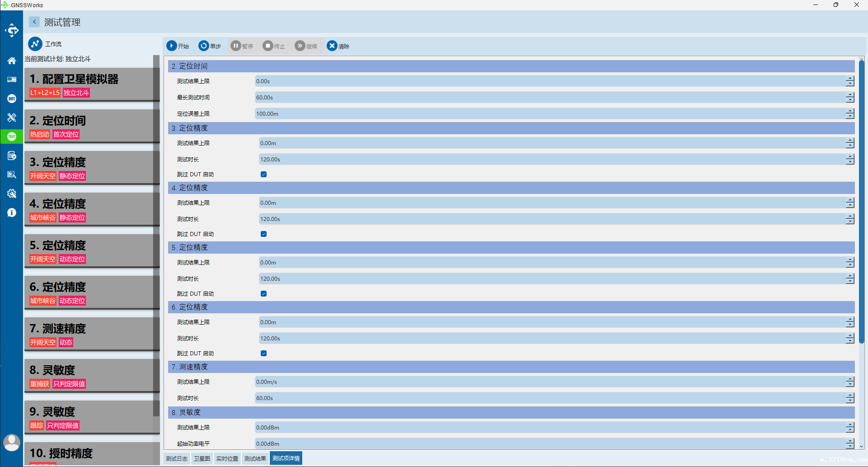Image resolution: width=868 pixels, height=467 pixels.
Task: Click the satellite icon in sidebar
Action: 12,118
